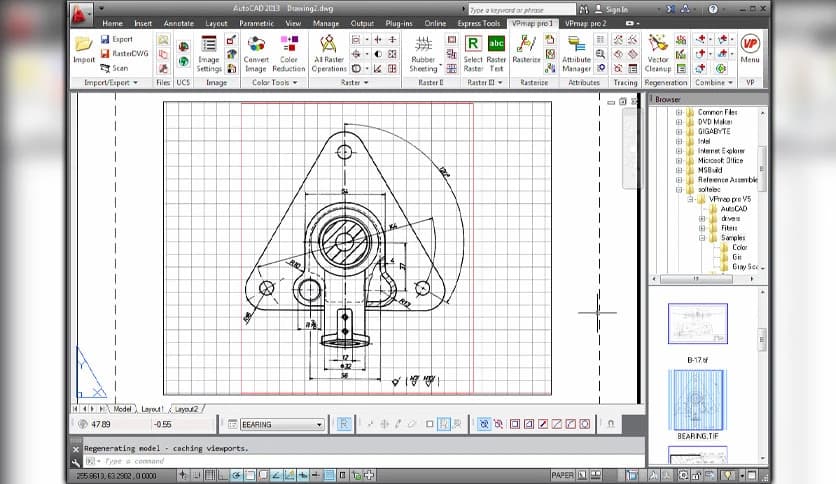
Task: Open the Layout2 tab
Action: [x=187, y=409]
